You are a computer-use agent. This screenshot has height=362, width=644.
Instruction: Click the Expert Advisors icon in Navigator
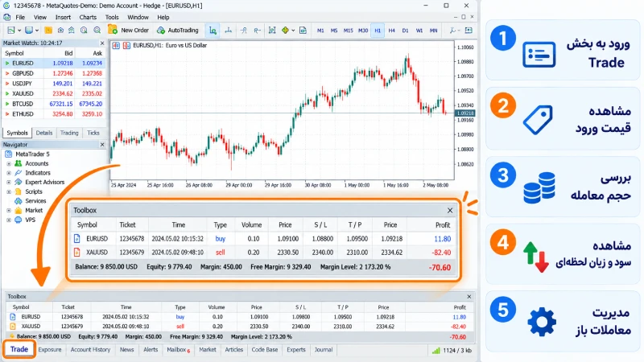click(x=18, y=183)
